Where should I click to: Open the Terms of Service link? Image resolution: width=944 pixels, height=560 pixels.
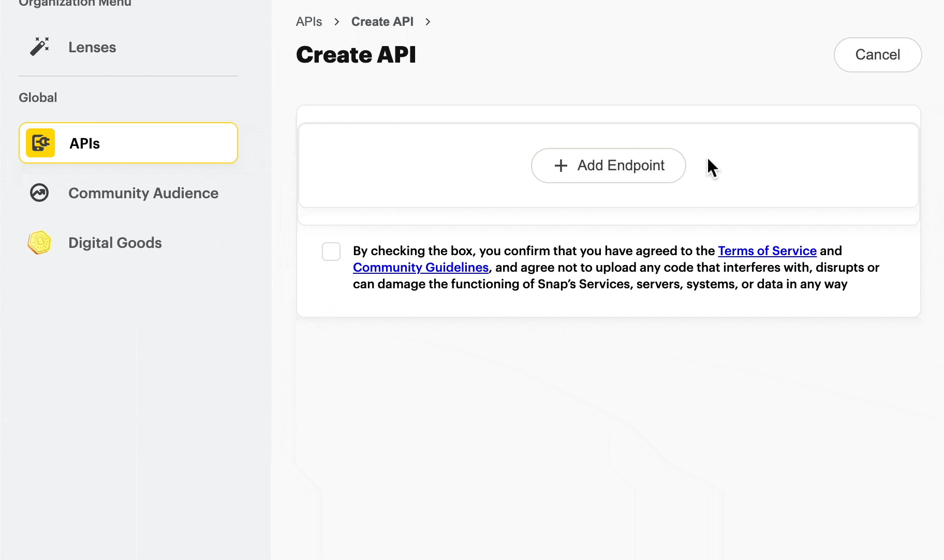(767, 251)
